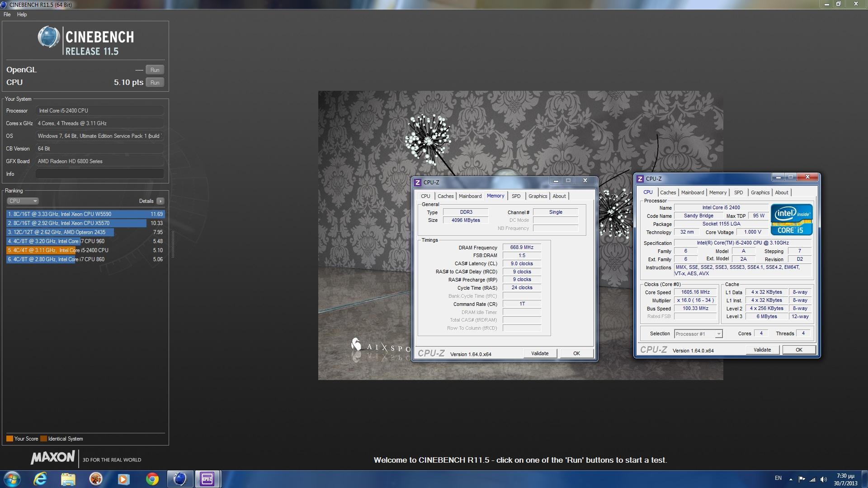Viewport: 868px width, 488px height.
Task: Open Windows Explorer from taskbar
Action: tap(68, 479)
